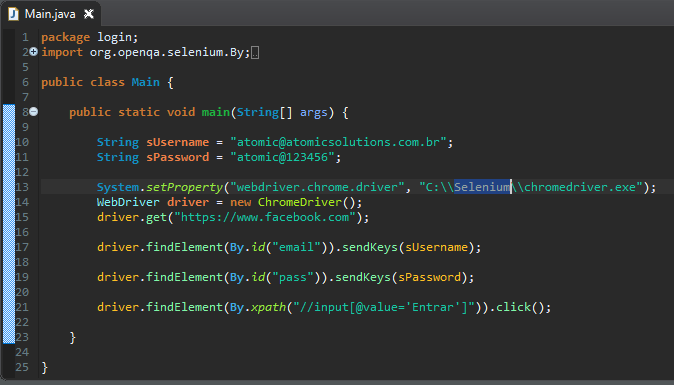Screen dimensions: 674x385
Task: Click the "pass" id string on line 19
Action: (293, 277)
